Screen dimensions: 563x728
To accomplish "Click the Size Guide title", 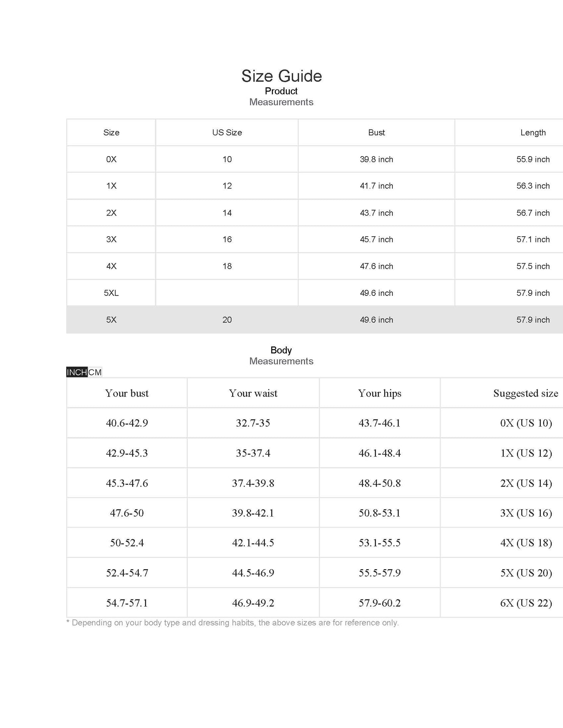I will [x=281, y=76].
